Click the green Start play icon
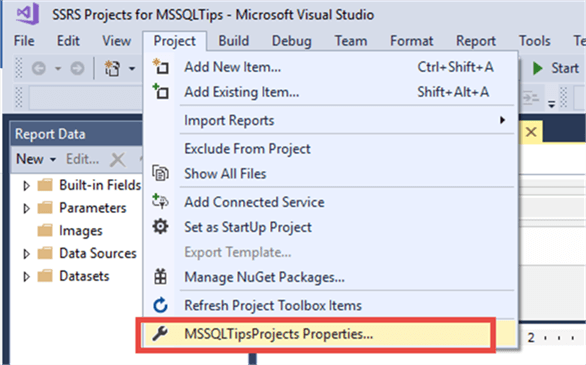 (537, 68)
